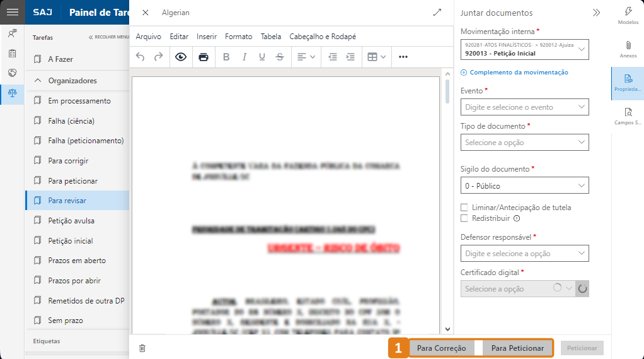Toggle underline formatting

click(262, 57)
